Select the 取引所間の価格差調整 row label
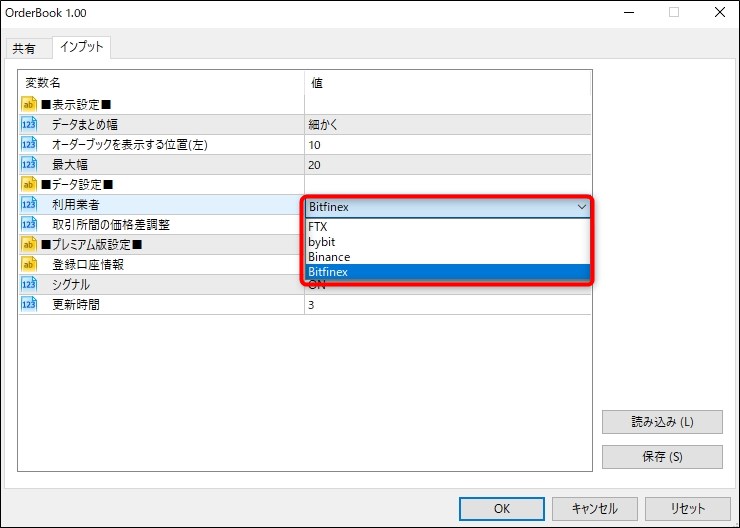 111,225
